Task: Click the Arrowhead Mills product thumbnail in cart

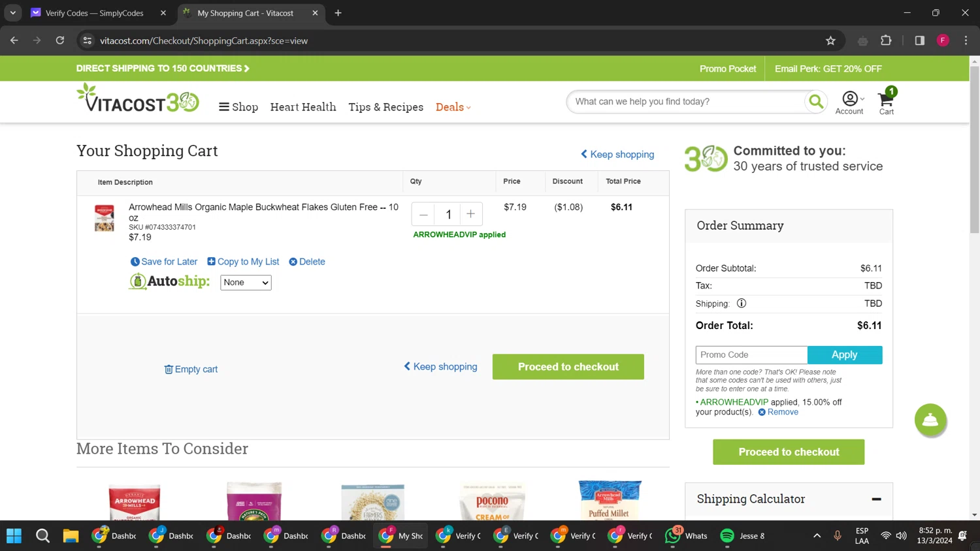Action: [105, 218]
